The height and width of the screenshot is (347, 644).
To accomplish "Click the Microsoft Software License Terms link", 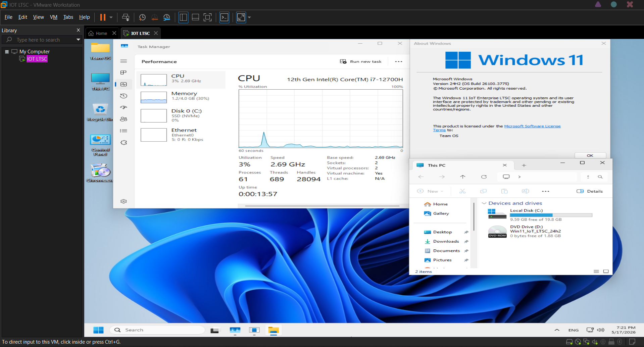I will tap(532, 126).
